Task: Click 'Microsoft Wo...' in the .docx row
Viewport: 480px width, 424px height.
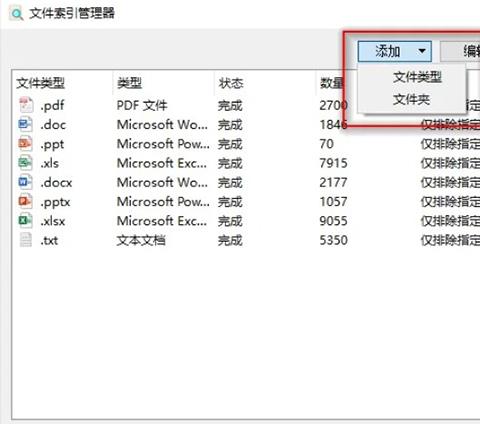Action: (162, 183)
